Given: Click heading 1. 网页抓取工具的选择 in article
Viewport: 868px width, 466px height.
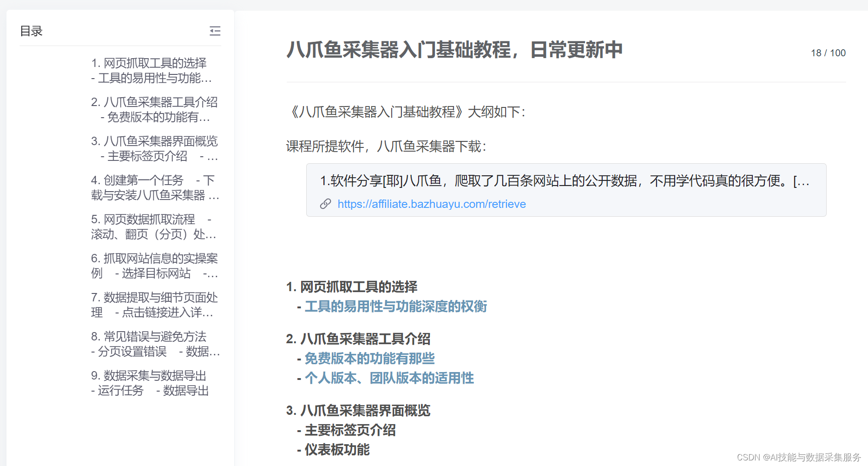Looking at the screenshot, I should pos(352,287).
